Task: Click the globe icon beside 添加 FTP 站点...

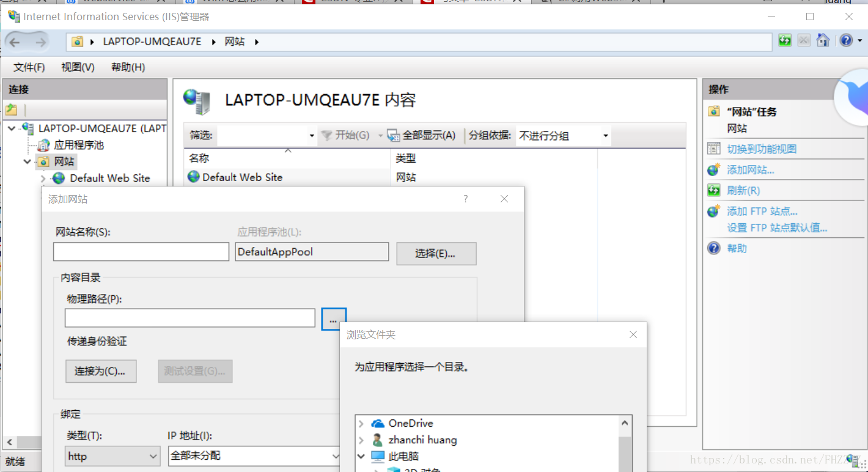Action: pyautogui.click(x=713, y=212)
